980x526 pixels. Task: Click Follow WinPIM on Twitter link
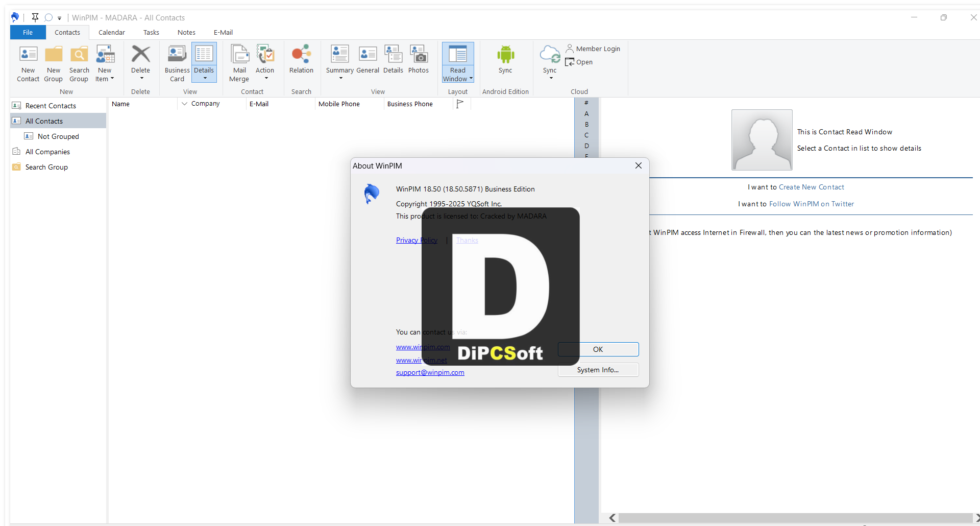click(x=811, y=204)
